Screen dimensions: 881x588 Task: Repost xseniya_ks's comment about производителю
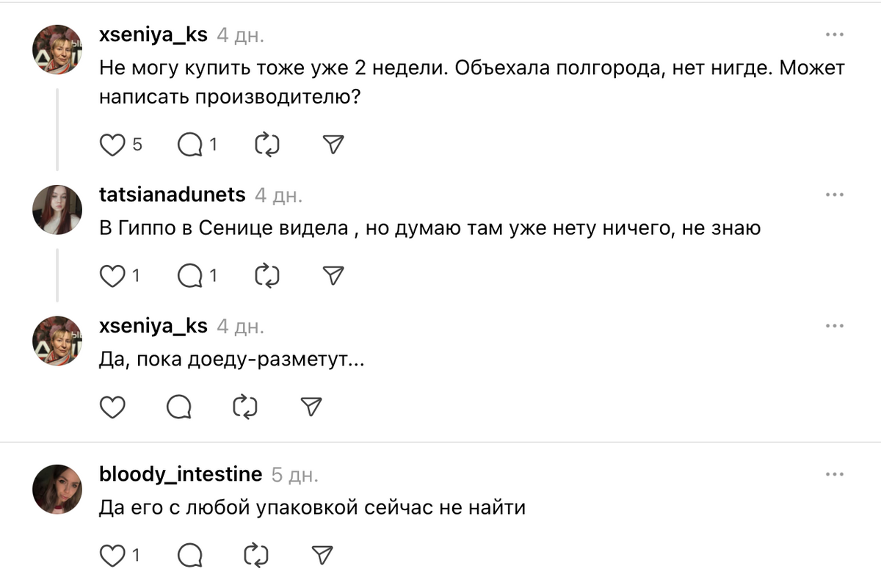click(x=267, y=145)
